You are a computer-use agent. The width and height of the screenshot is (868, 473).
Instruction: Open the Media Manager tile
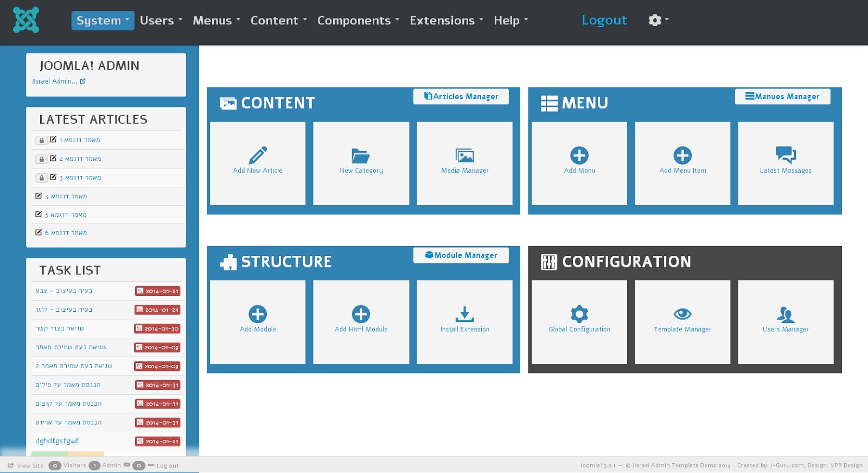pyautogui.click(x=464, y=163)
